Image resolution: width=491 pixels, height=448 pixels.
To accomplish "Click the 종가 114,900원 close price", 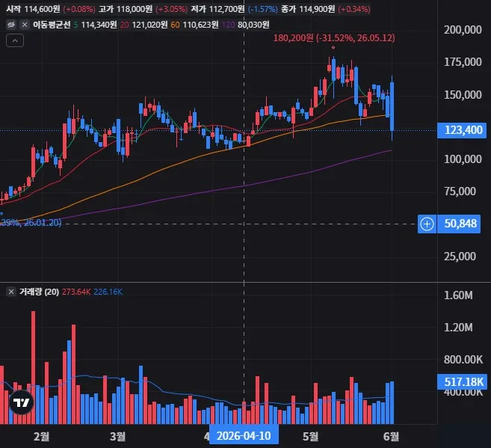I will 308,9.
